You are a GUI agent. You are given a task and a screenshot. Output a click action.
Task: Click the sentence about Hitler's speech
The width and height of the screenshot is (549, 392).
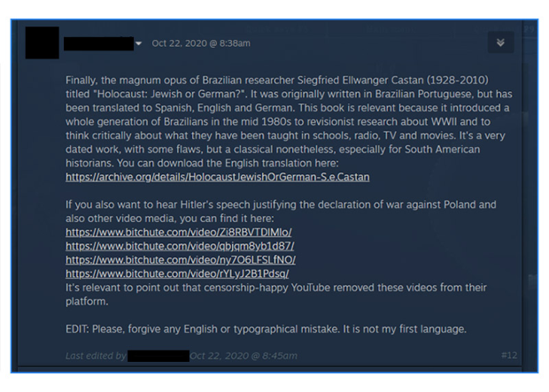pyautogui.click(x=281, y=211)
